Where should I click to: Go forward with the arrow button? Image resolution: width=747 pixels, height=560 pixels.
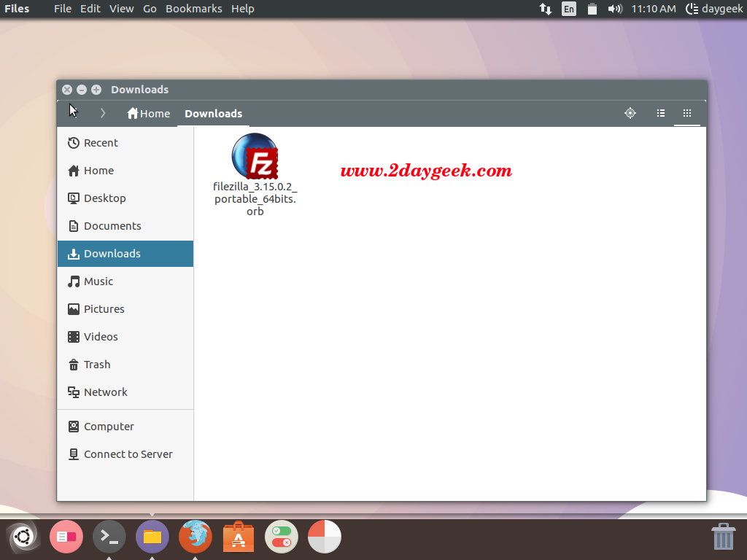pos(102,113)
